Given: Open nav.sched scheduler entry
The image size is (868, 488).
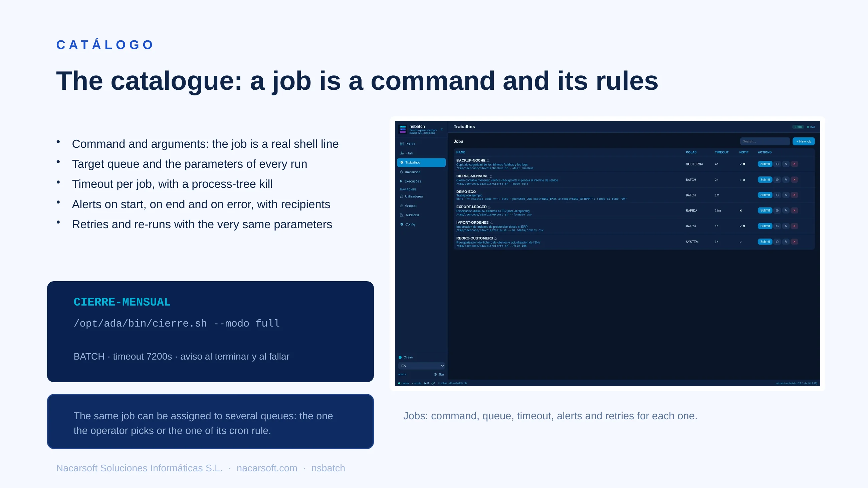Looking at the screenshot, I should tap(421, 172).
